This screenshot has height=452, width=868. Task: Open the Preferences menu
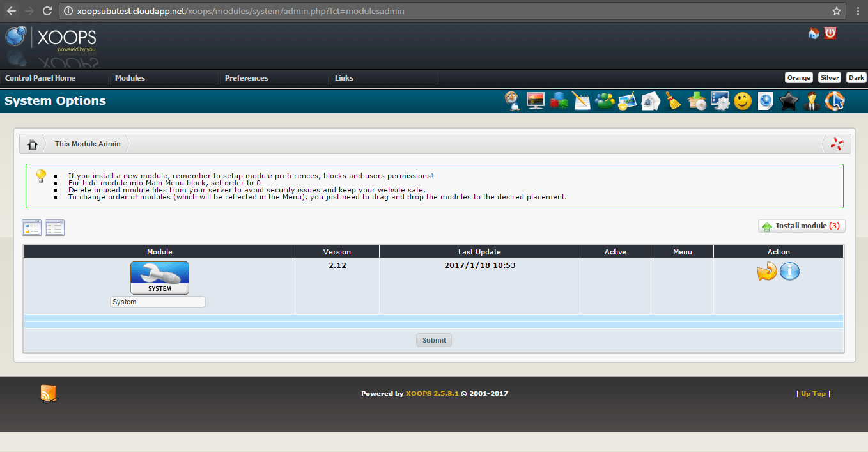click(x=247, y=78)
